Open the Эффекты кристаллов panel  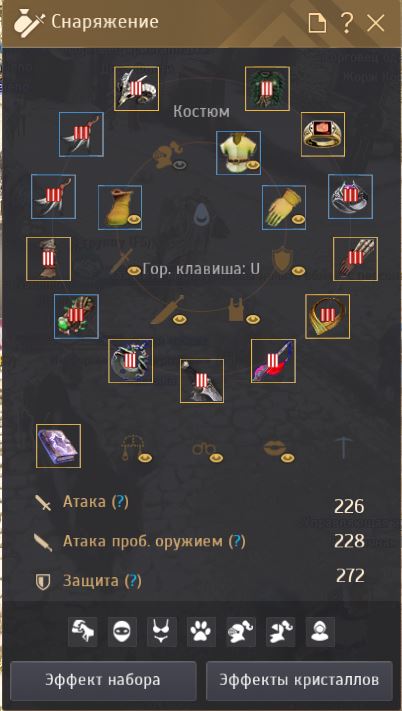tap(299, 680)
